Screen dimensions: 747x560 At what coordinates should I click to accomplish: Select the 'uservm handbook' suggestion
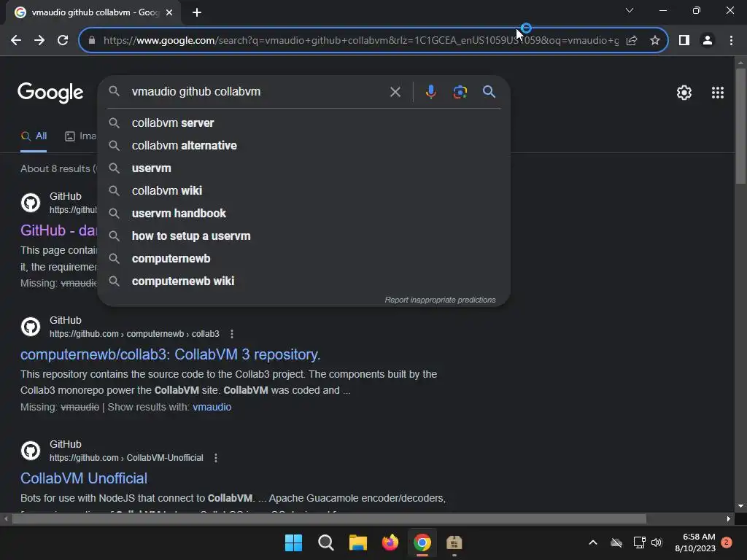coord(303,214)
